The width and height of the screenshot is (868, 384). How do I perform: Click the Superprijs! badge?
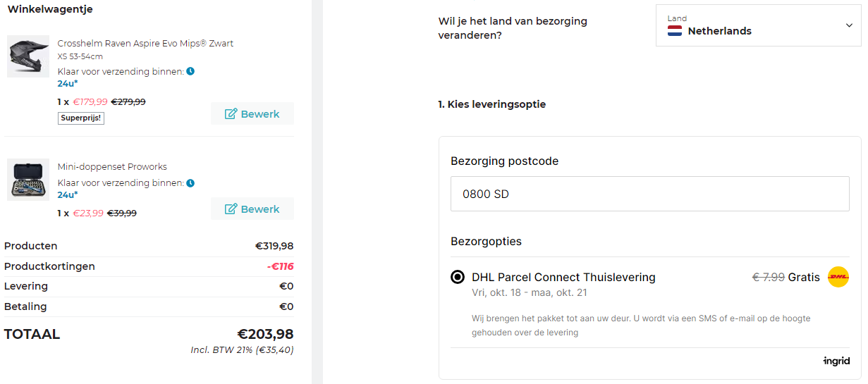[x=81, y=118]
